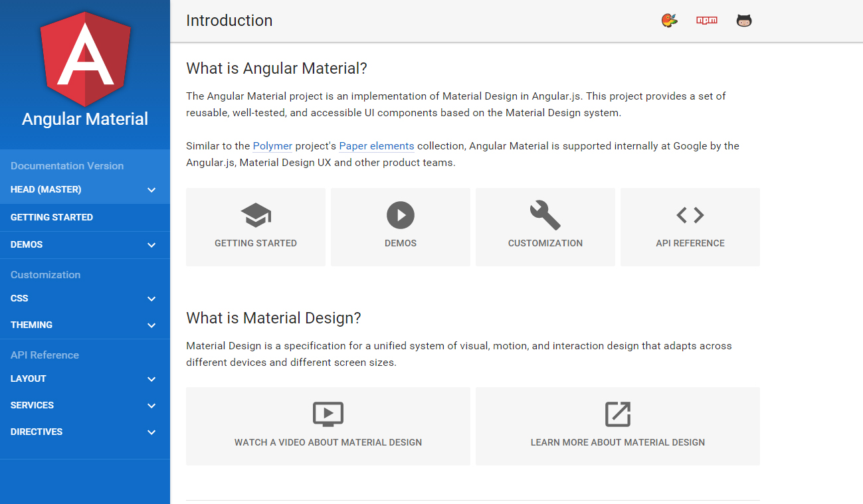
Task: Expand the HEAD (MASTER) version chevron
Action: (x=151, y=190)
